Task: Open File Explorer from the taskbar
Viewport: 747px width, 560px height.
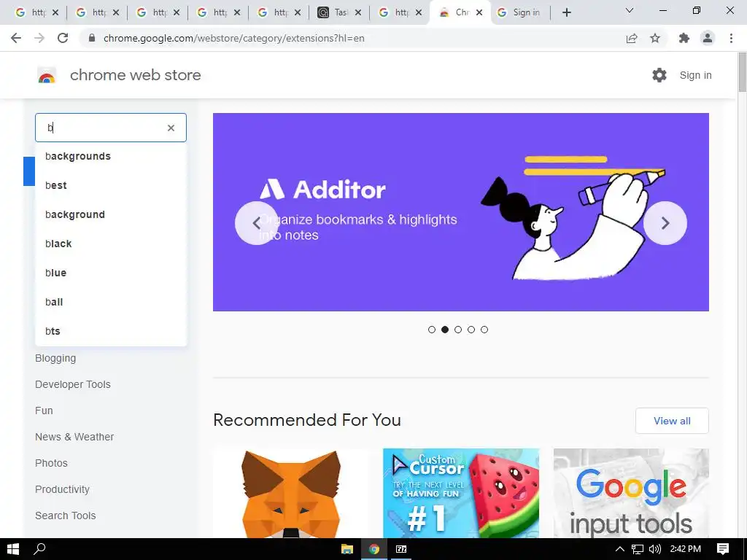Action: 347,549
